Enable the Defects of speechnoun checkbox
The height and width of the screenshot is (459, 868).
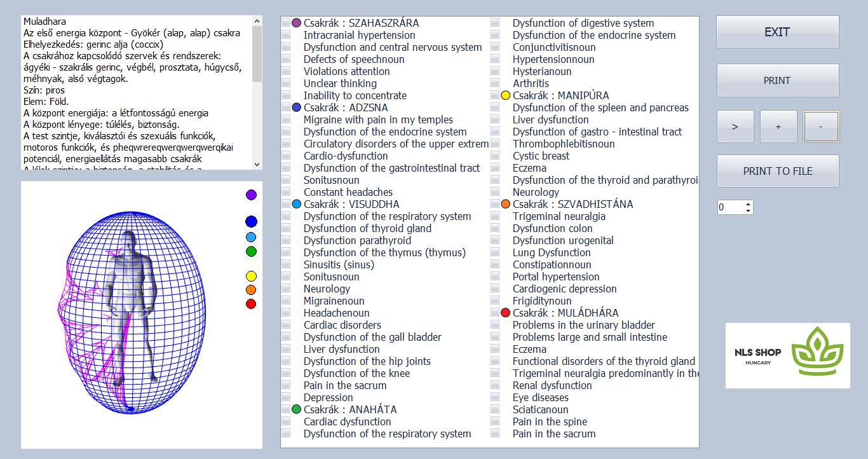[286, 59]
